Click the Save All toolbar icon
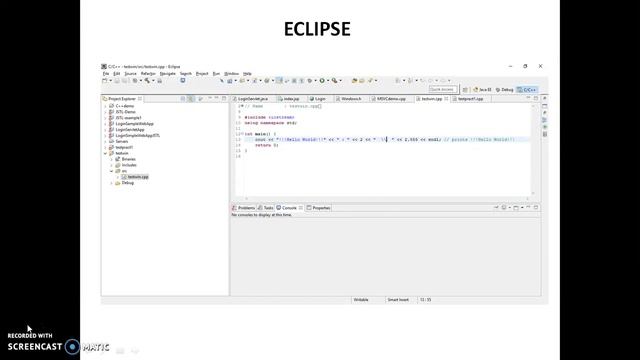640x360 pixels. point(125,81)
